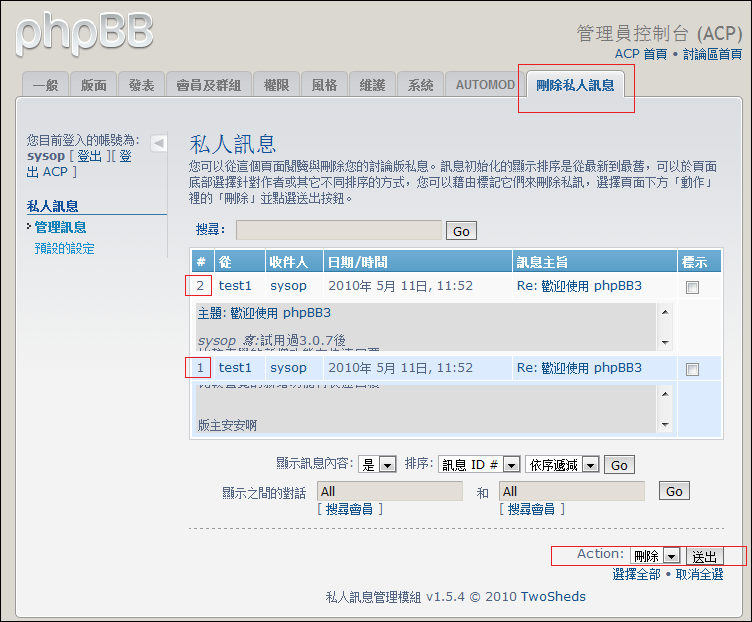Viewport: 752px width, 622px height.
Task: Click the phpBB logo
Action: coord(85,33)
